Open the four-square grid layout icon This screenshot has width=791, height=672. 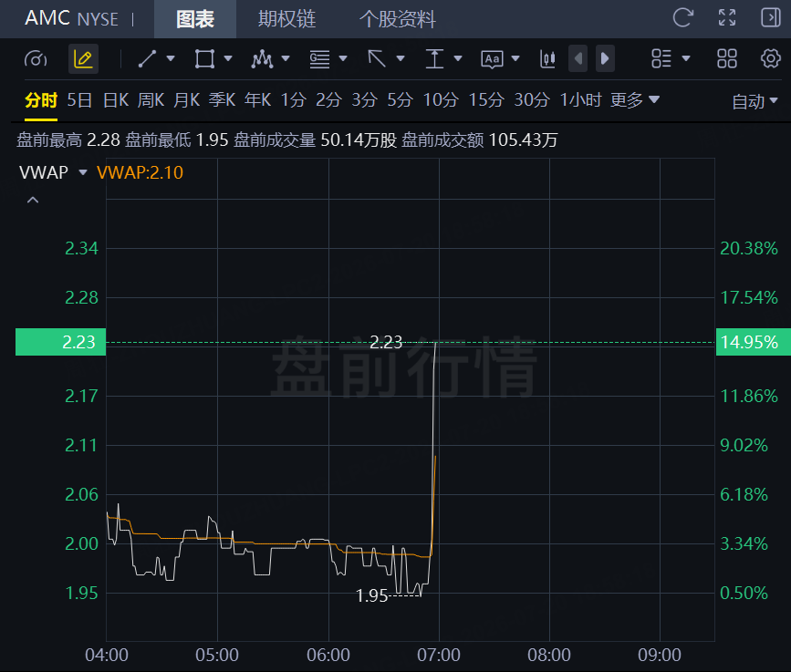pos(727,58)
